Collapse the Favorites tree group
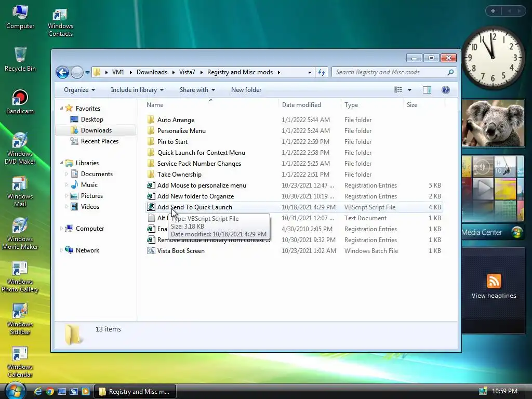Screen dimensions: 532x399 pos(61,108)
